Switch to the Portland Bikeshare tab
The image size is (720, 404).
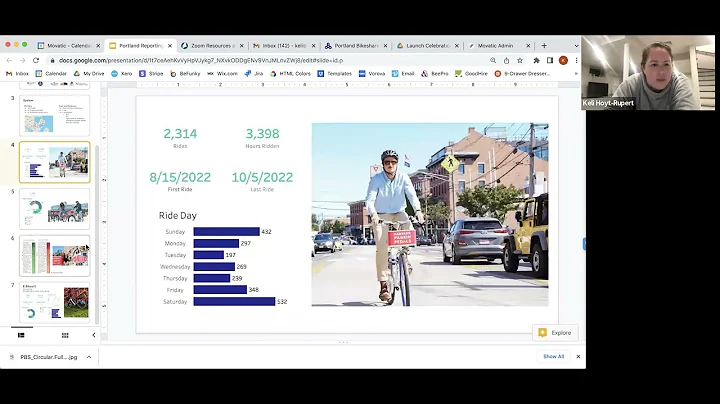point(356,45)
